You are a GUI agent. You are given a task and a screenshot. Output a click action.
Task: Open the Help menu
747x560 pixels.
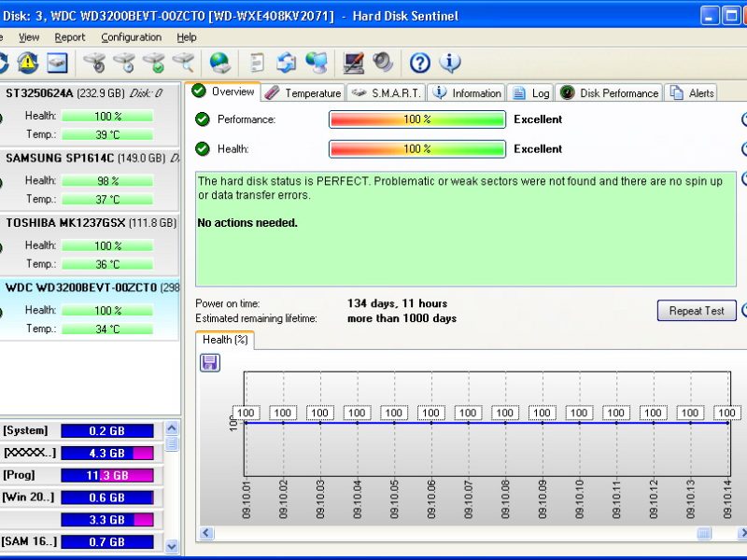[186, 37]
